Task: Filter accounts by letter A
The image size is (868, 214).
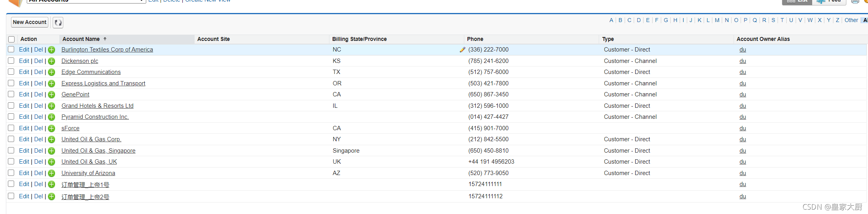Action: (611, 20)
